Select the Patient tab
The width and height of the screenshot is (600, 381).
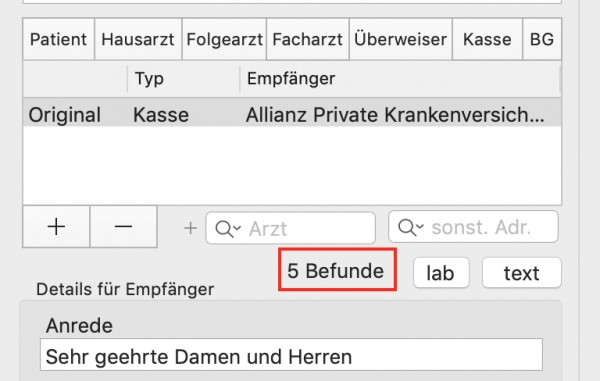point(59,39)
